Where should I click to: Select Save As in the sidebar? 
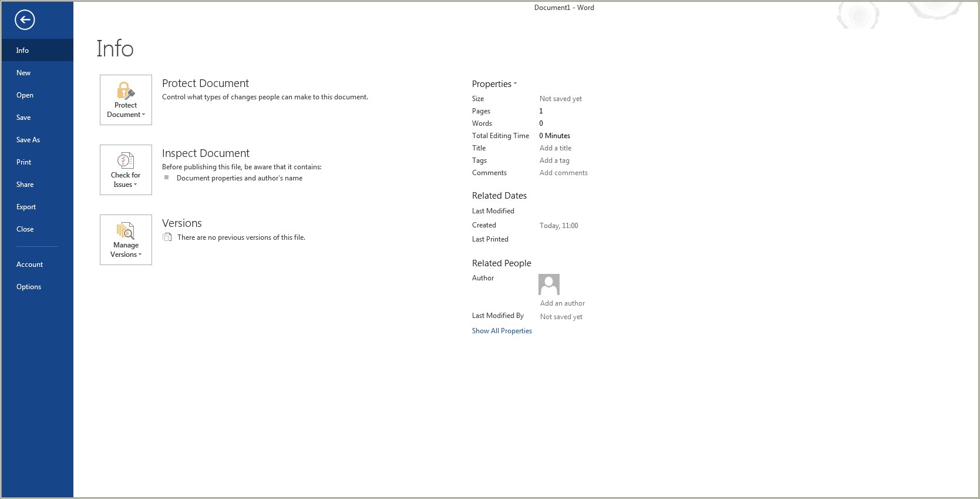click(x=37, y=140)
